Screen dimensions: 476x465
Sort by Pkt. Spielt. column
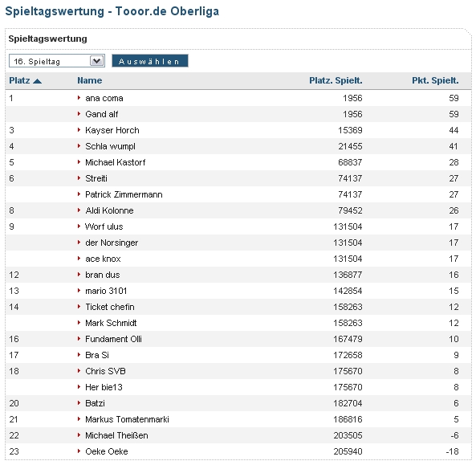tap(435, 80)
